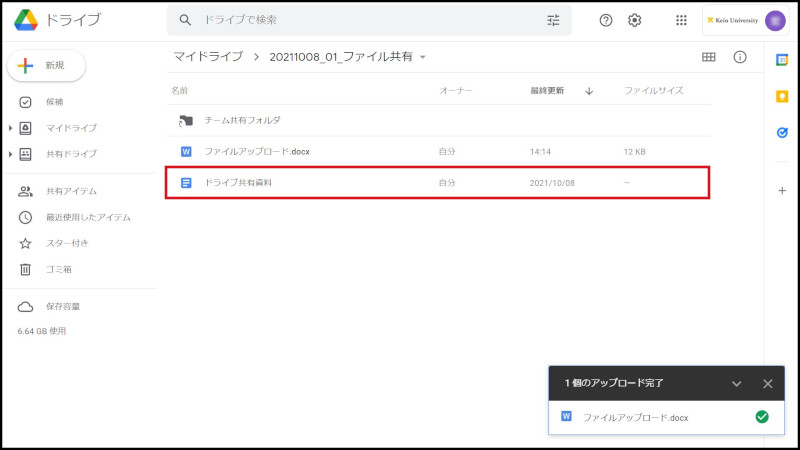
Task: Go to 共有アイテム in the sidebar
Action: point(71,191)
